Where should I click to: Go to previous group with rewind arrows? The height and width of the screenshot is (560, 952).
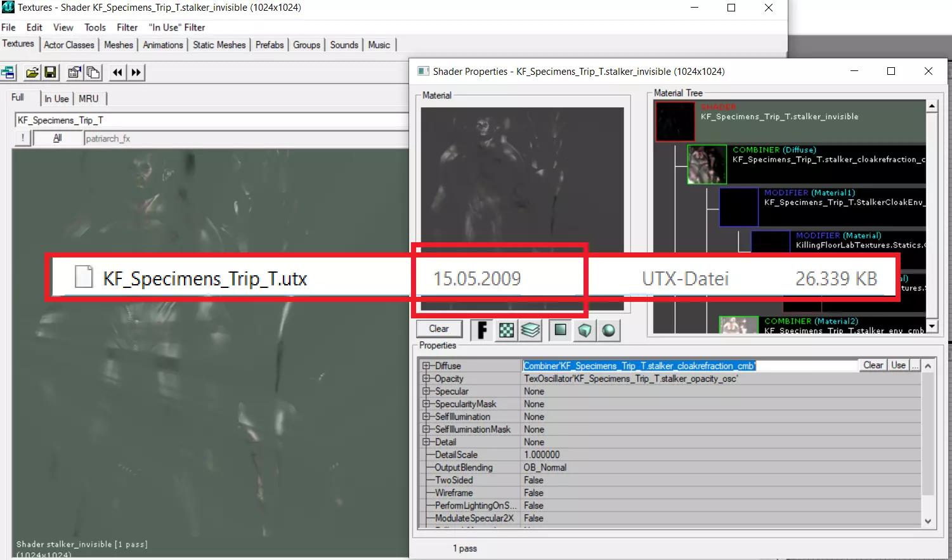(117, 72)
